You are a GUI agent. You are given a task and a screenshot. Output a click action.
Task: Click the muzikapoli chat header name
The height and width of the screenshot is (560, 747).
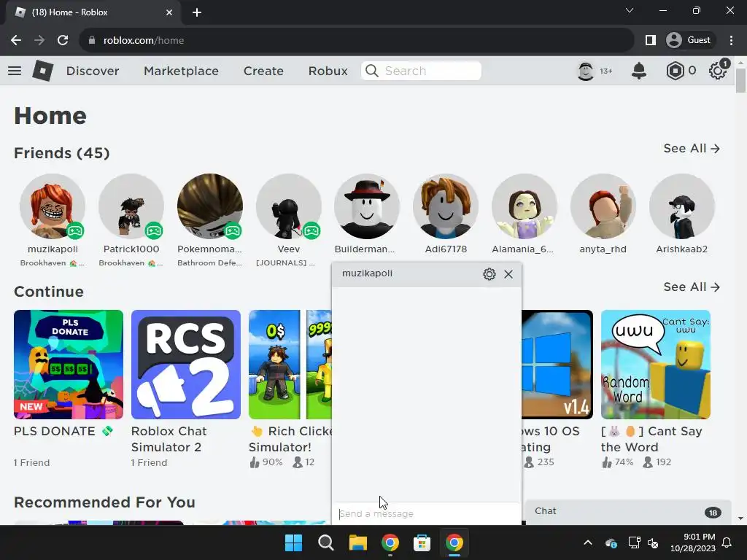(368, 273)
